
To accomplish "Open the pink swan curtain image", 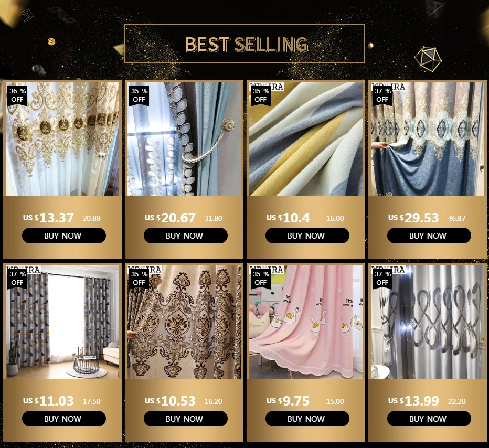I will pyautogui.click(x=306, y=322).
